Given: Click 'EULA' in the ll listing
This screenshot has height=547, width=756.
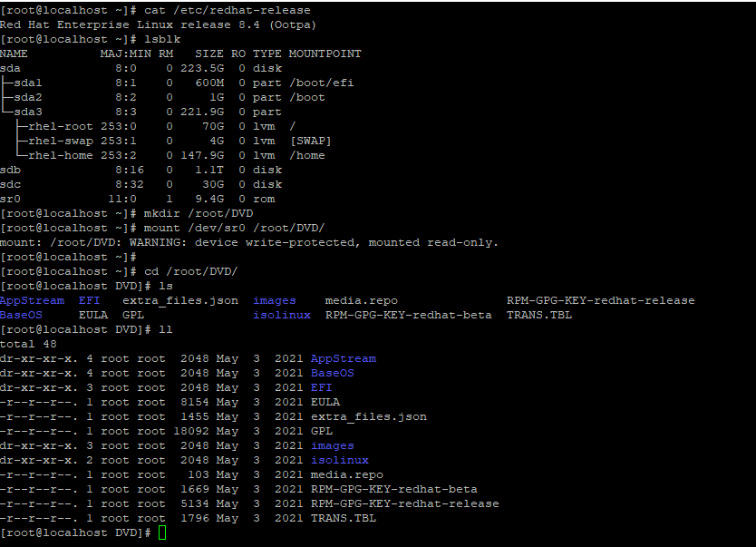Looking at the screenshot, I should coord(325,402).
